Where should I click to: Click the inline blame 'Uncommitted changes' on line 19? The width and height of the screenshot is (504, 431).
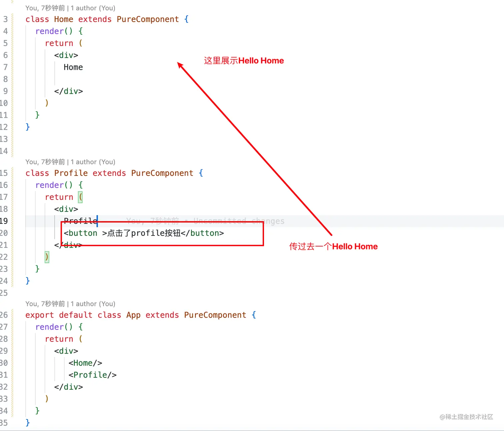tap(239, 221)
